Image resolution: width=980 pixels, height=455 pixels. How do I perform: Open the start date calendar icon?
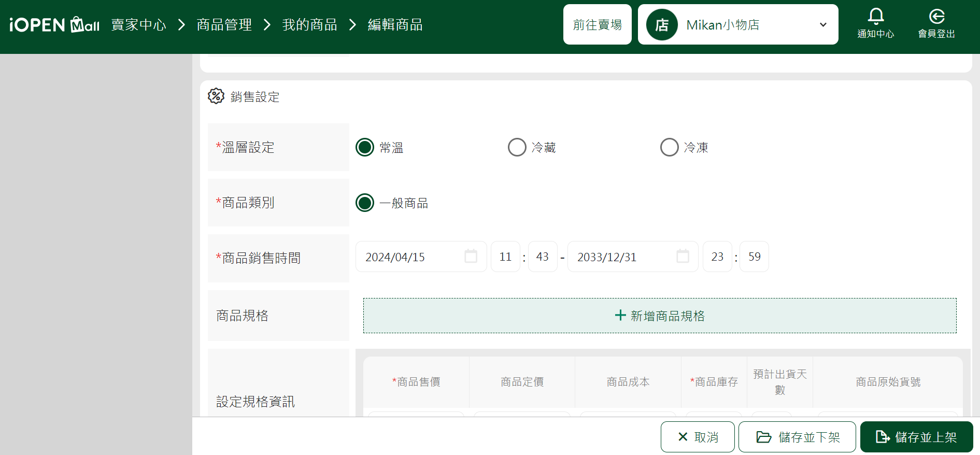point(471,256)
